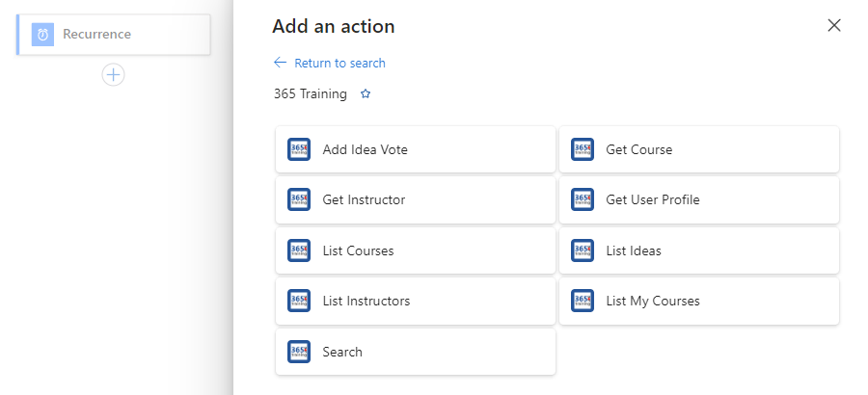The width and height of the screenshot is (868, 395).
Task: Click the 365 Training icon beside Search action
Action: tap(299, 352)
